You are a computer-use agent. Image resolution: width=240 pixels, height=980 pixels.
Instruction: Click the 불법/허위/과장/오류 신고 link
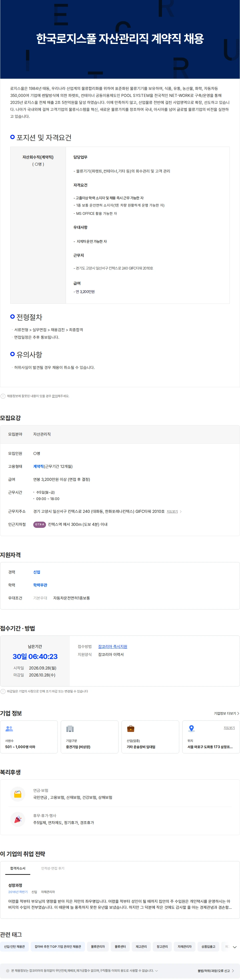[x=214, y=971]
